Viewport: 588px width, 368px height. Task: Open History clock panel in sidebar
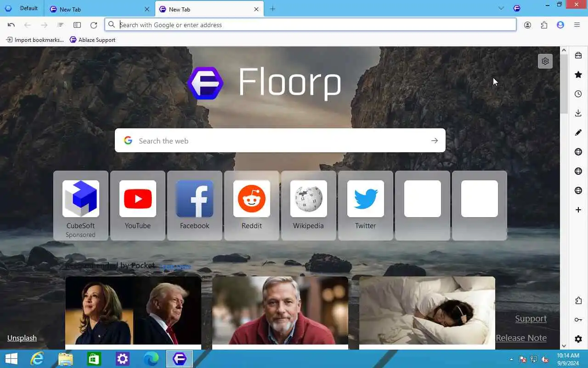[578, 94]
